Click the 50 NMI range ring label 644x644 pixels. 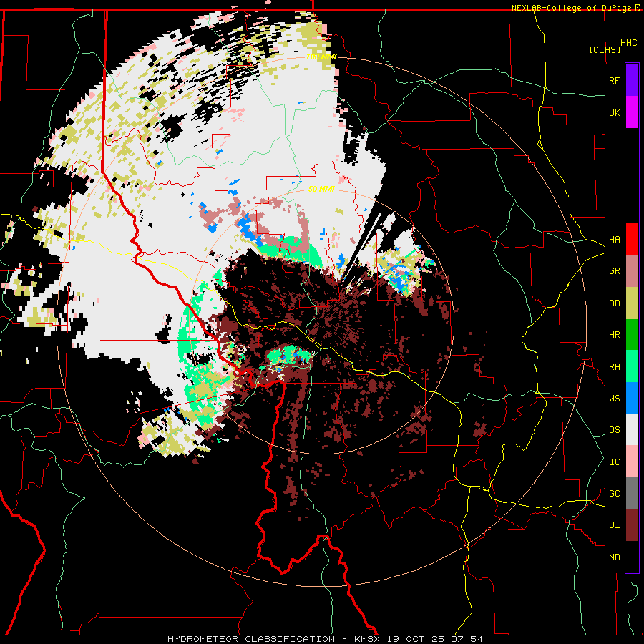[321, 190]
